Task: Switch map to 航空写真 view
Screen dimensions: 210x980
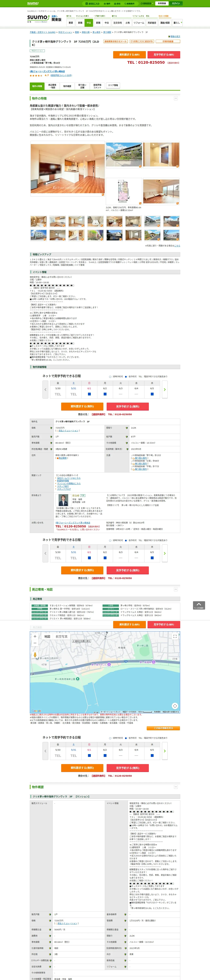Action: [x=62, y=637]
